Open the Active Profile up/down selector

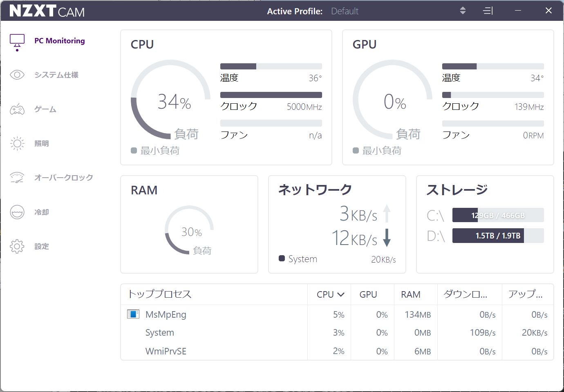tap(463, 11)
